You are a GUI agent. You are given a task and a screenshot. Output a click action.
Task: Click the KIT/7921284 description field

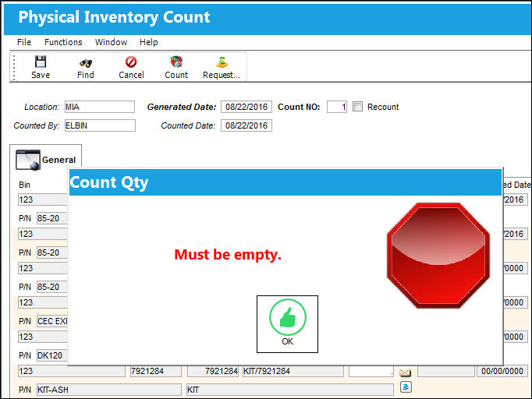[293, 371]
